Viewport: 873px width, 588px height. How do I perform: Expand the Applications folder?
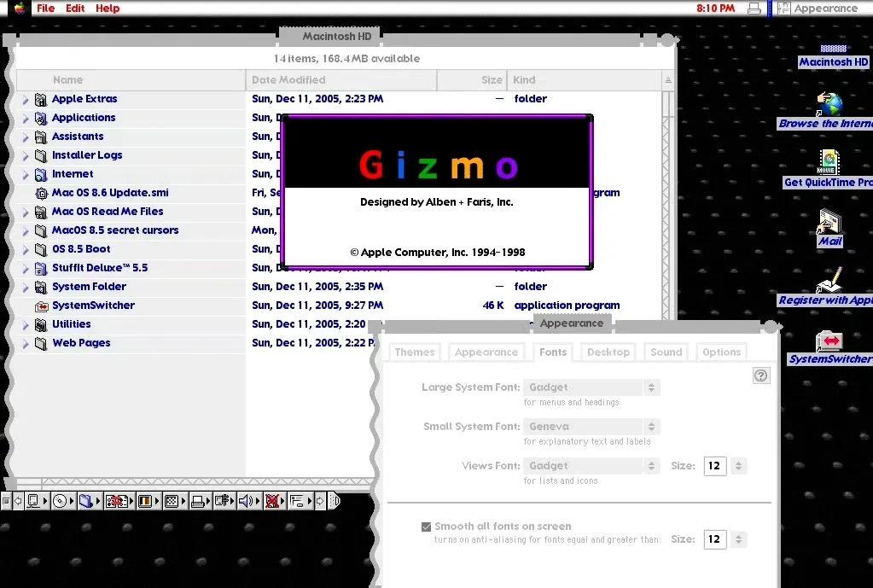[x=26, y=119]
